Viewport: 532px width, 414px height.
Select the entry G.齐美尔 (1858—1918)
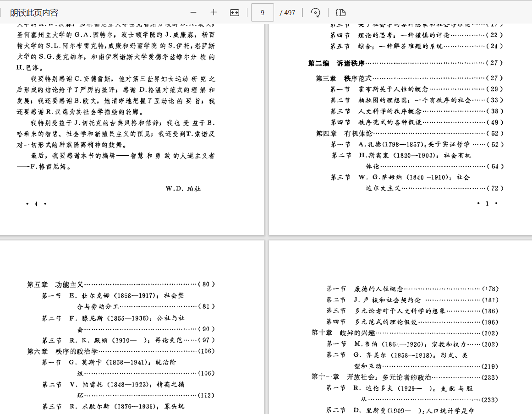(412, 360)
